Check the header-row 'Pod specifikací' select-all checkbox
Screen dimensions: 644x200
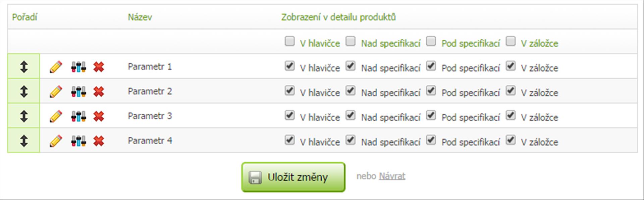pyautogui.click(x=431, y=41)
